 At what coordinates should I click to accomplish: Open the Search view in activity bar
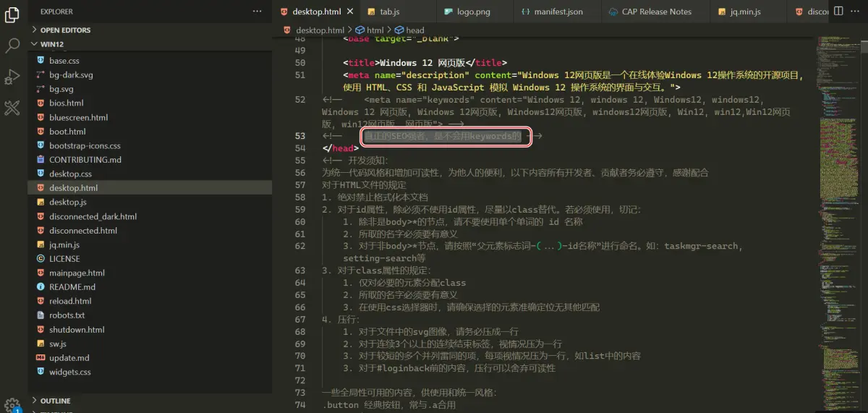coord(12,46)
